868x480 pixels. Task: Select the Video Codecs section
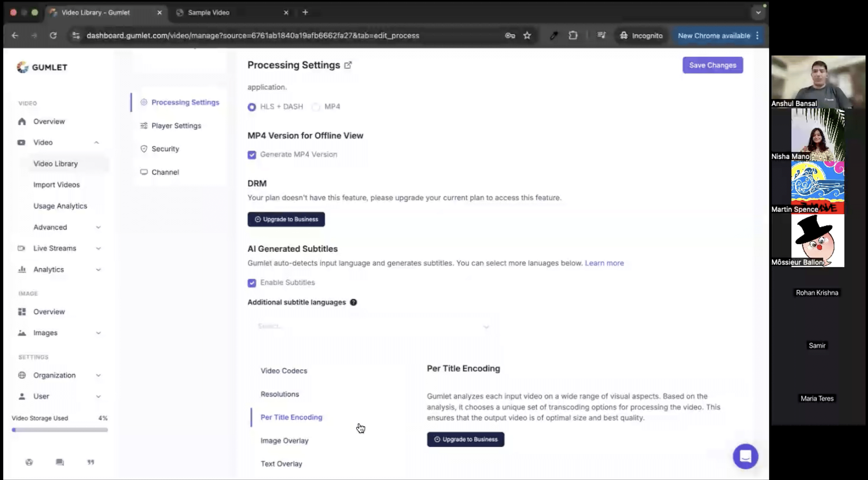(x=284, y=371)
